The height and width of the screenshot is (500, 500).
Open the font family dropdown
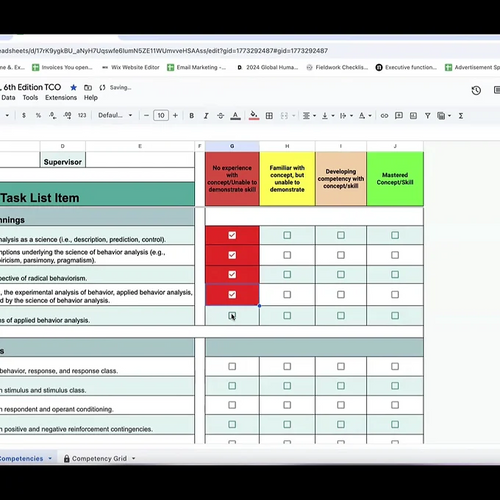pyautogui.click(x=115, y=115)
